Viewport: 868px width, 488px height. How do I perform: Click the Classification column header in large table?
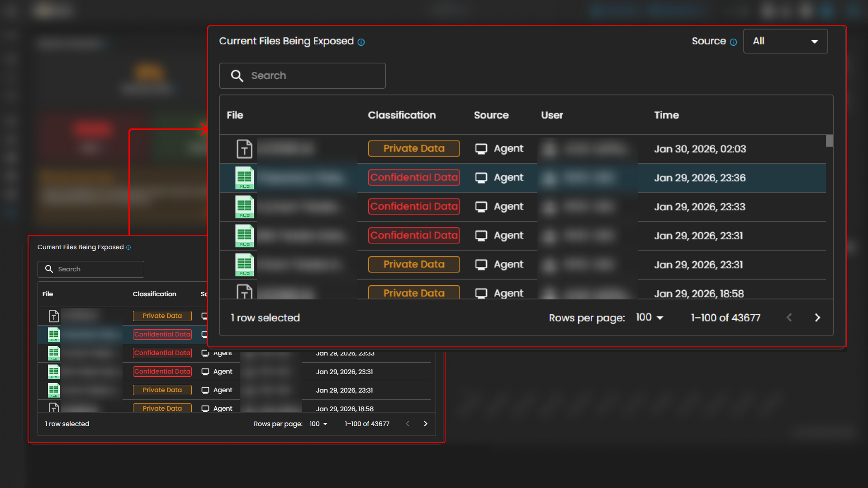pos(402,115)
